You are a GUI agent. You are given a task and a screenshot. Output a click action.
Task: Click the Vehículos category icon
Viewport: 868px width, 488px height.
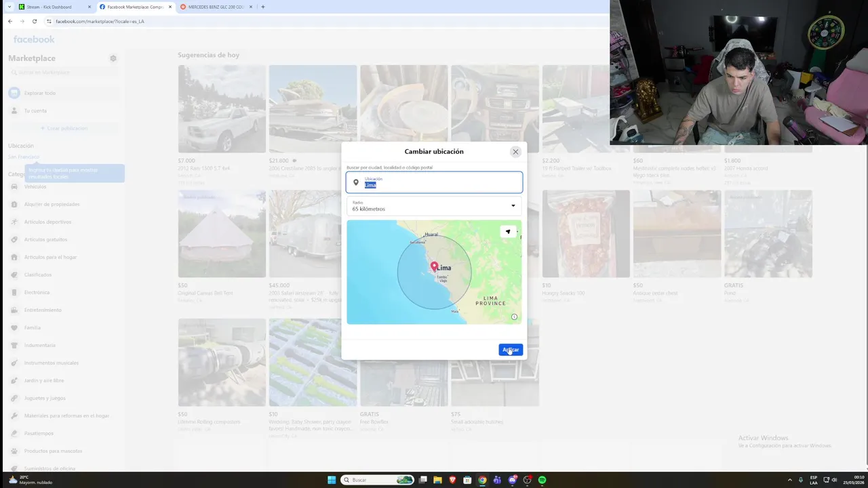[14, 186]
